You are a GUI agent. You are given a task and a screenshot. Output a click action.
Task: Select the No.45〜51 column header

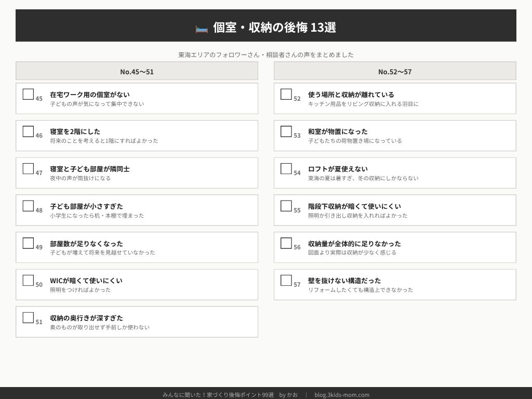pos(137,71)
